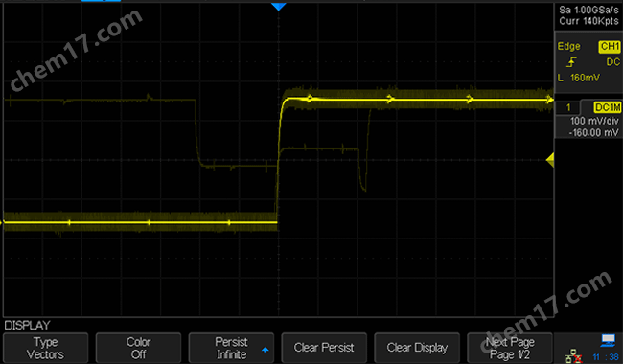Click the DC1M coupling badge
This screenshot has height=364, width=623.
[607, 107]
